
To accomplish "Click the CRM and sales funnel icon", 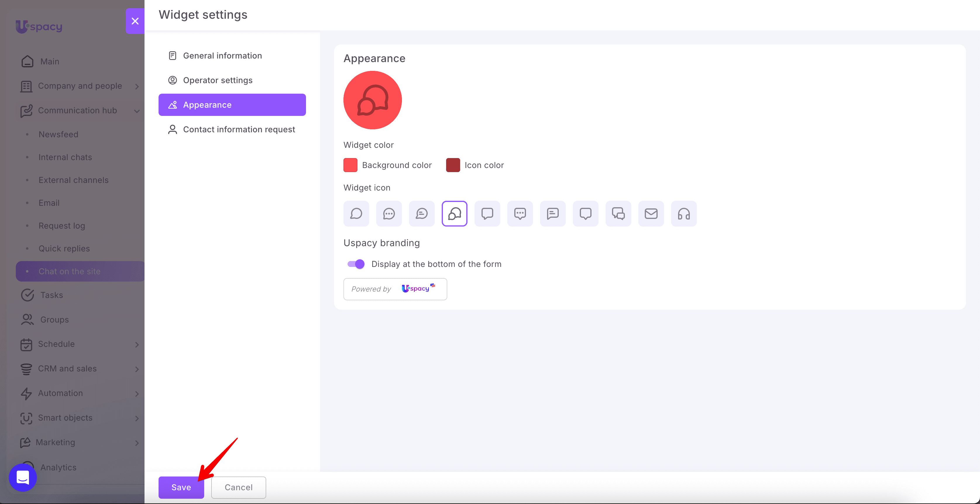I will click(26, 369).
